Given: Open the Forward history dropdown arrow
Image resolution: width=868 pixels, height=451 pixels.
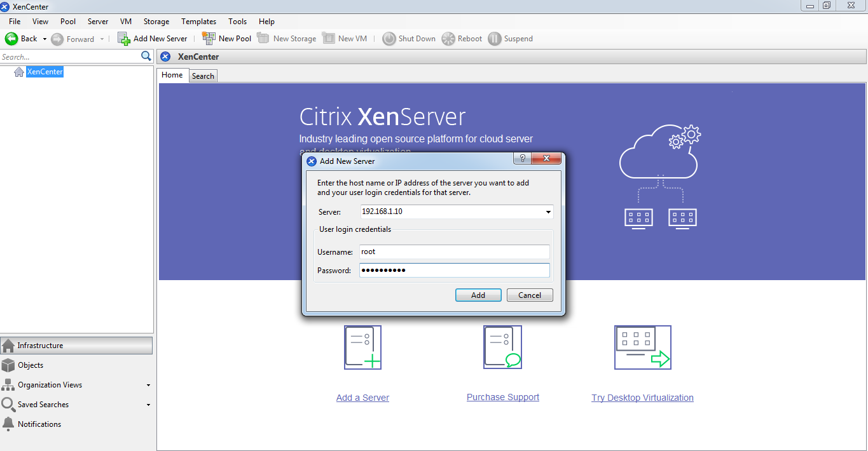Looking at the screenshot, I should click(102, 39).
